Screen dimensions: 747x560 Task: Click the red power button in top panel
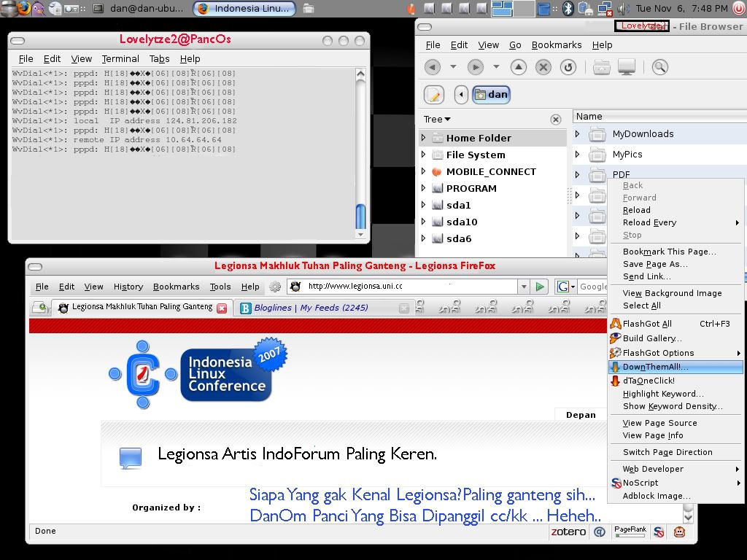738,8
